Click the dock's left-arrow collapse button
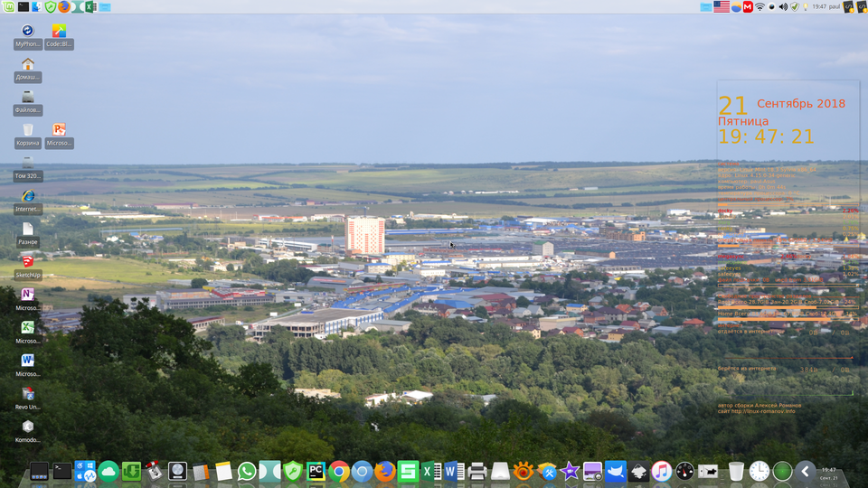868x488 pixels. (x=805, y=471)
